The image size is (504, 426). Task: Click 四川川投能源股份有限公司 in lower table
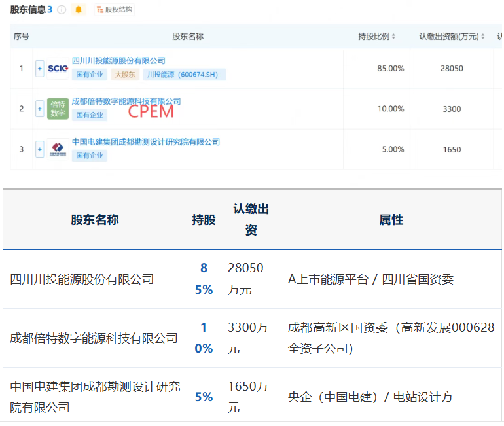(82, 279)
